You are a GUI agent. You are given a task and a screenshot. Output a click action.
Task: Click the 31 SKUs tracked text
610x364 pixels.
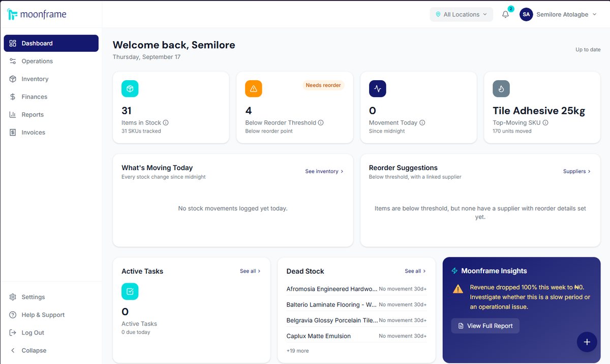141,131
